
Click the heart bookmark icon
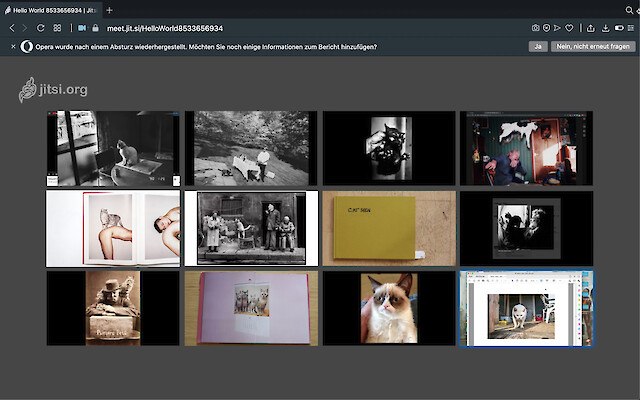pyautogui.click(x=570, y=28)
